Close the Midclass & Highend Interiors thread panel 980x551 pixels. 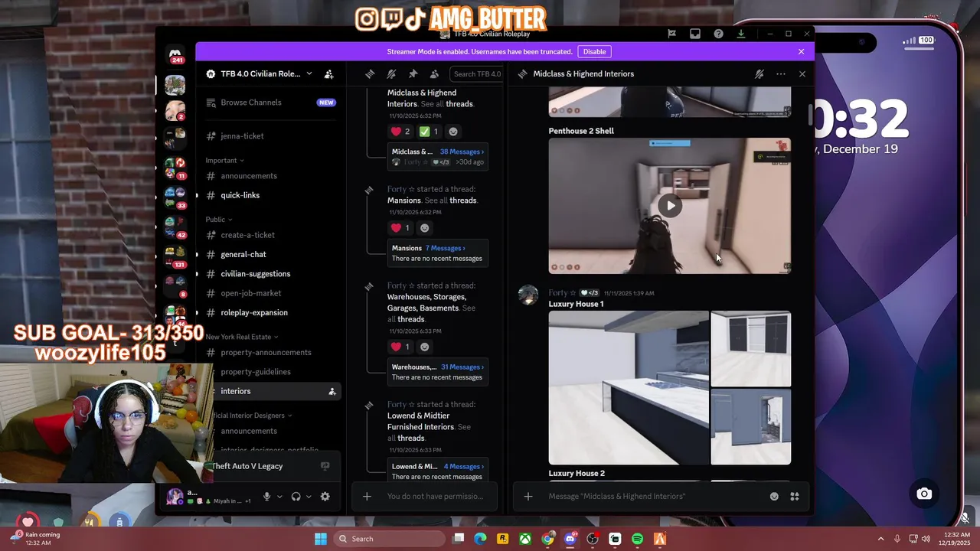pos(802,74)
